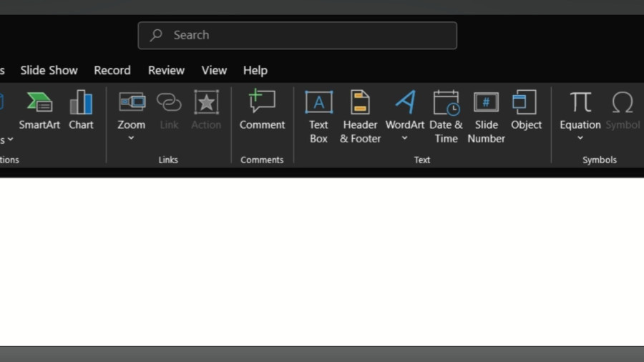This screenshot has height=362, width=644.
Task: Add a new Comment
Action: tap(262, 110)
